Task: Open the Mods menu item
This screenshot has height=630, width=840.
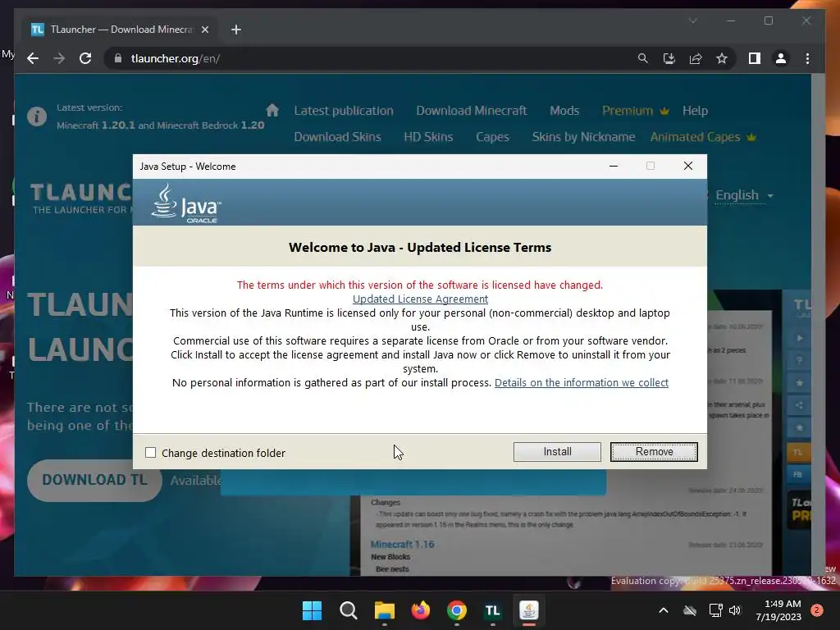Action: tap(564, 111)
